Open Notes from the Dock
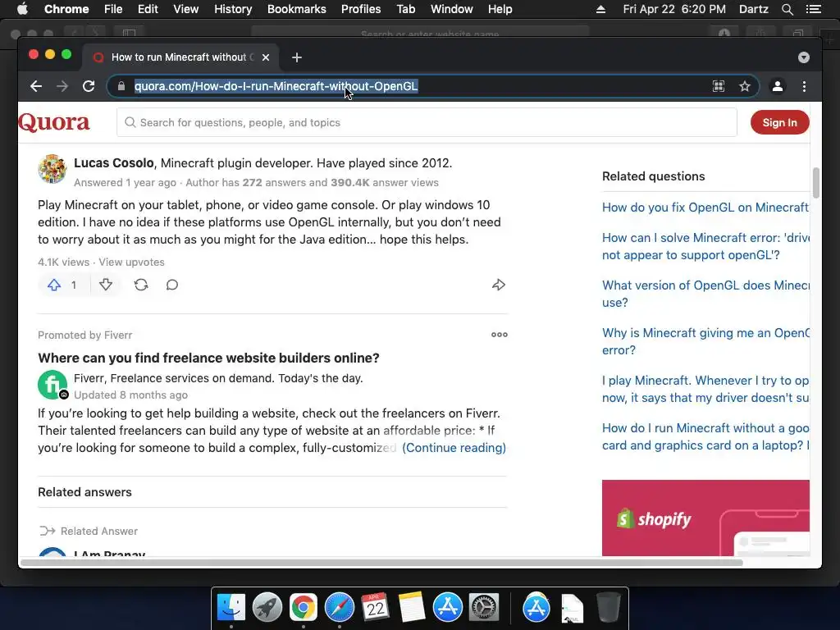Screen dimensions: 840x630 click(412, 607)
